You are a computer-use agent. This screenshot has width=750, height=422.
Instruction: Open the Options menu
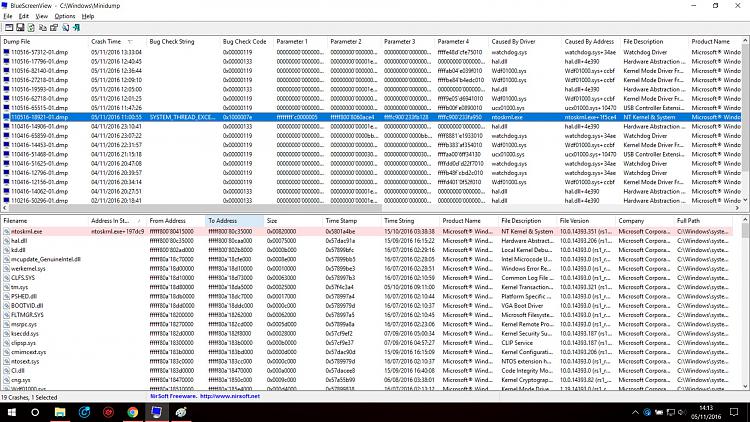[65, 16]
